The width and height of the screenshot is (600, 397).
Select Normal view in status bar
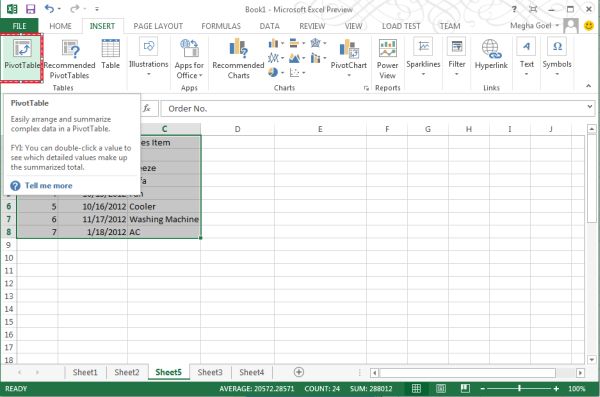point(416,389)
